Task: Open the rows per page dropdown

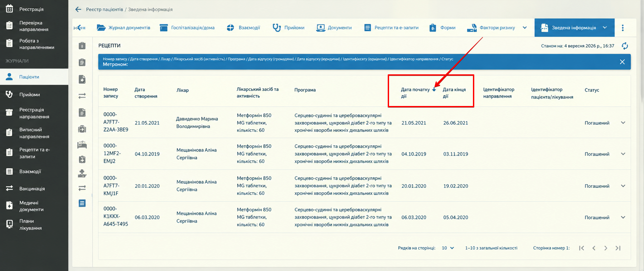Action: (x=448, y=248)
